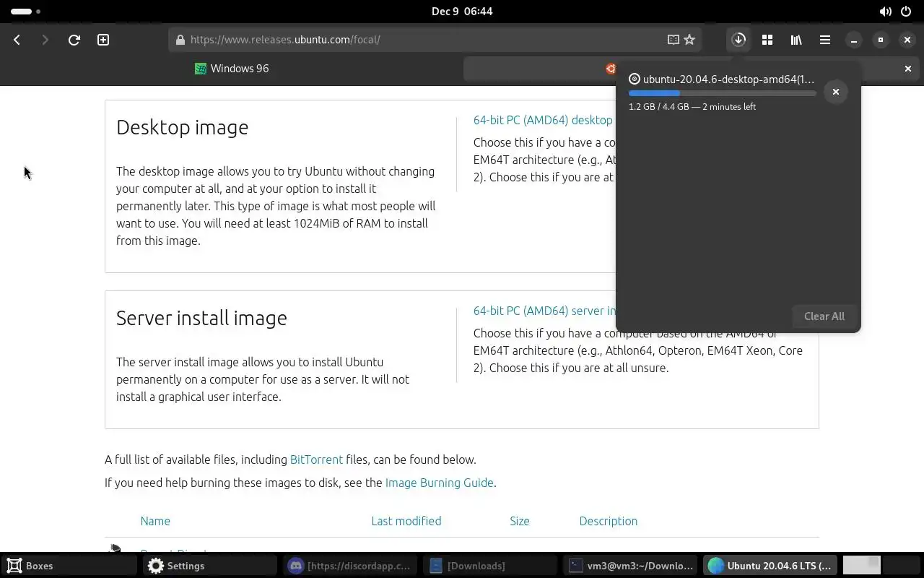
Task: Close the downloads popover via toolbar icon
Action: 738,40
